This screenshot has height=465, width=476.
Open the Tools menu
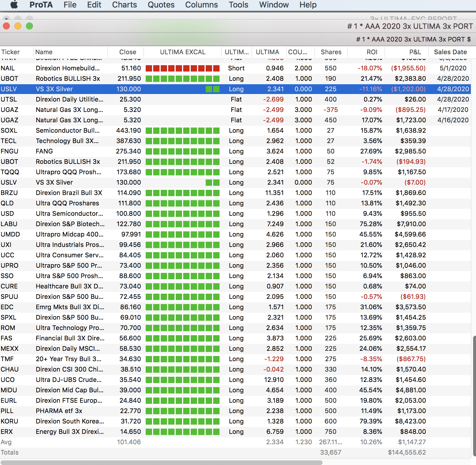coord(238,5)
